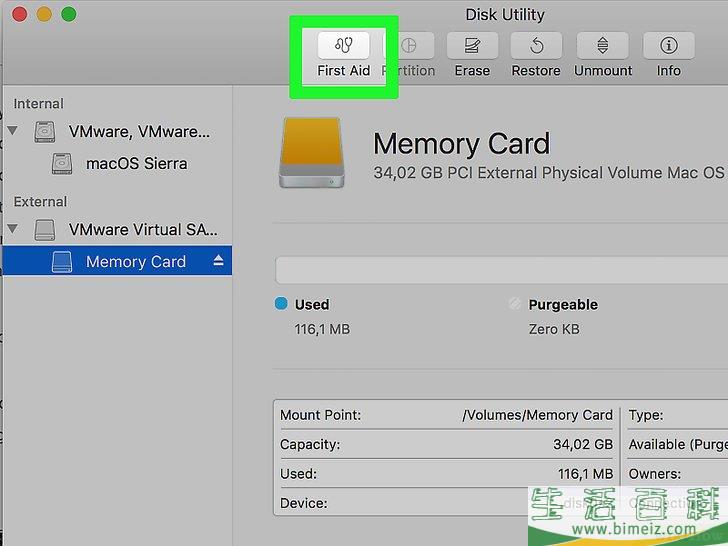Collapse the internal VMware disk triangle
Image resolution: width=728 pixels, height=546 pixels.
(13, 130)
